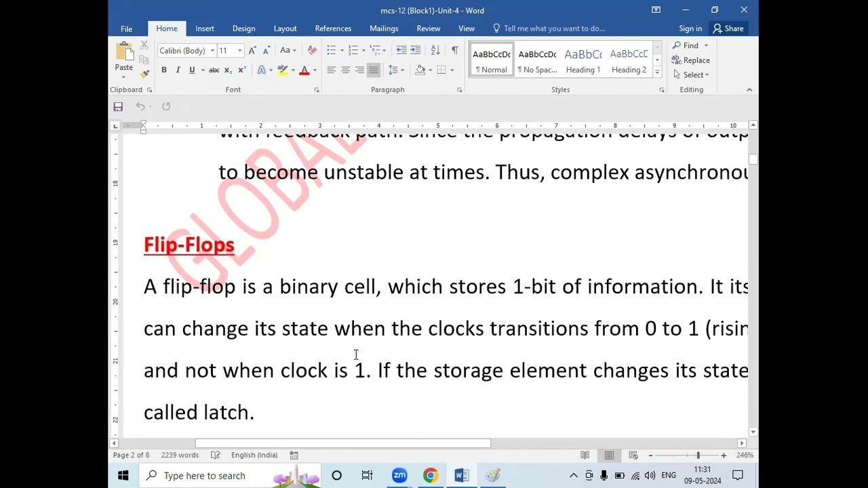Image resolution: width=868 pixels, height=488 pixels.
Task: Open Change Case dropdown
Action: click(x=288, y=51)
